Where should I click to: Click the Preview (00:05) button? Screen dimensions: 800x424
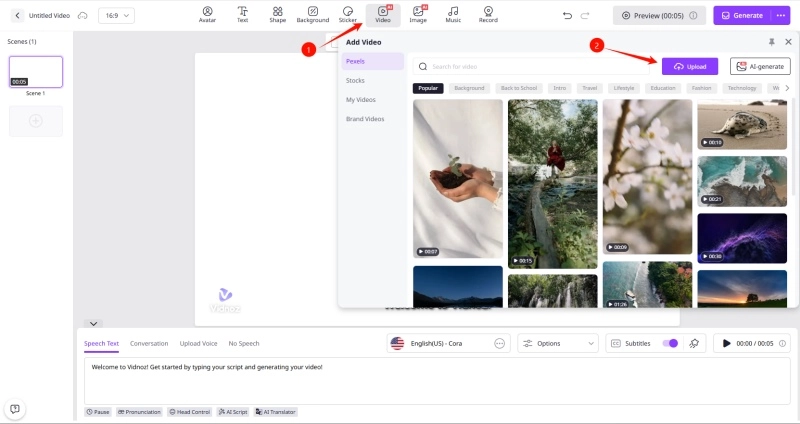pos(659,16)
